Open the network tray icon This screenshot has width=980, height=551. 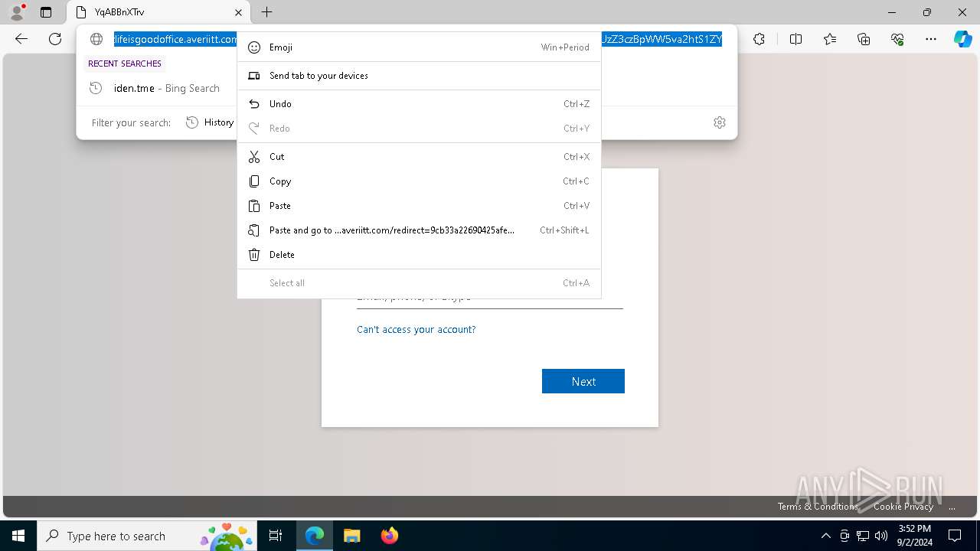(x=863, y=536)
